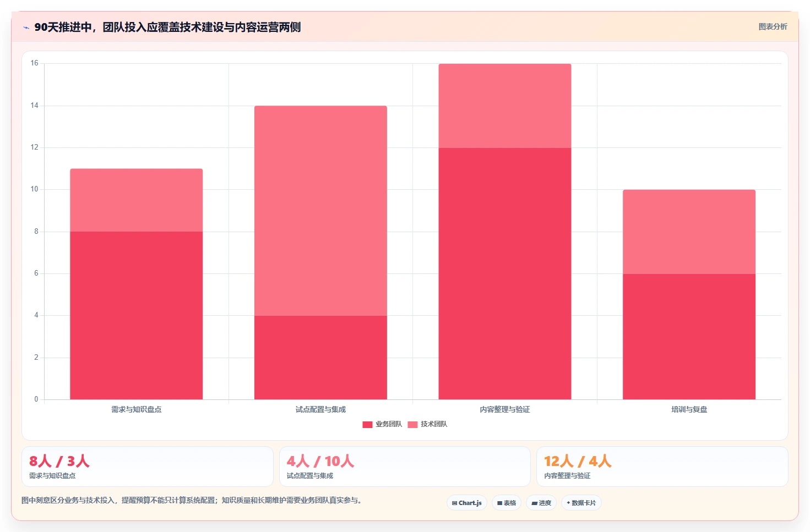Click the 试点配置与集成 x-axis label
The height and width of the screenshot is (532, 810).
point(320,409)
